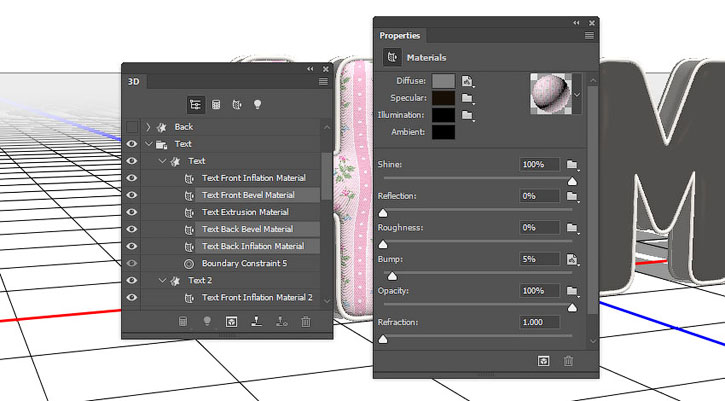This screenshot has width=725, height=401.
Task: Click the material preview sphere thumbnail
Action: pyautogui.click(x=551, y=94)
